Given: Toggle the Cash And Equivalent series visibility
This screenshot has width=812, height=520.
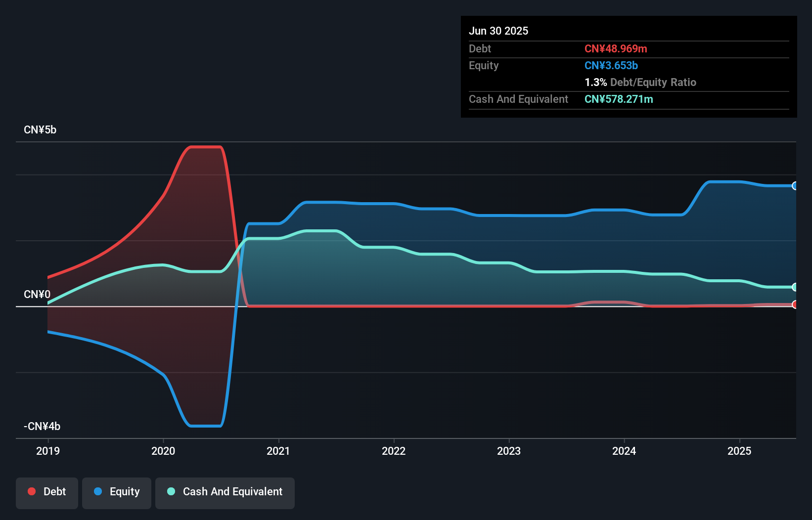Looking at the screenshot, I should (x=225, y=492).
